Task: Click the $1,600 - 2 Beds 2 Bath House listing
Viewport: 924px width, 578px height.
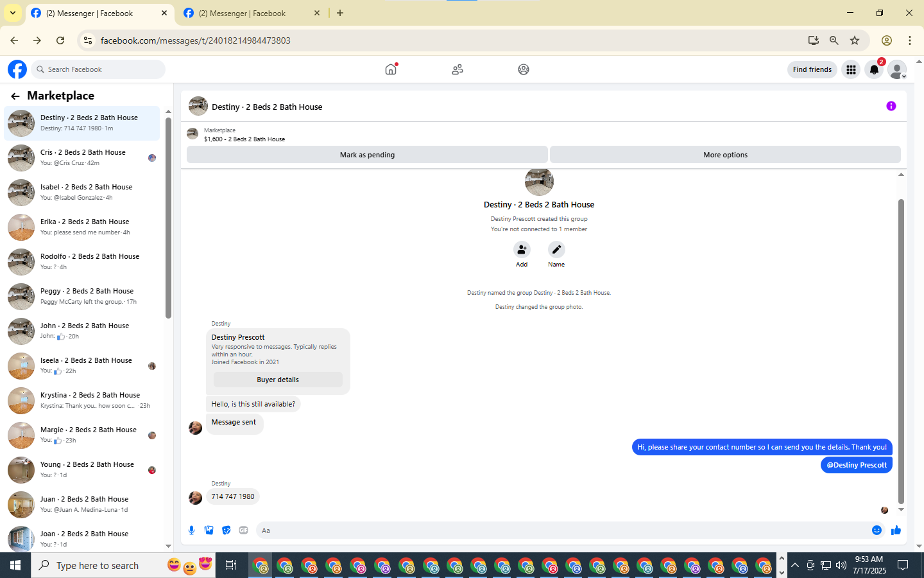Action: click(x=244, y=139)
